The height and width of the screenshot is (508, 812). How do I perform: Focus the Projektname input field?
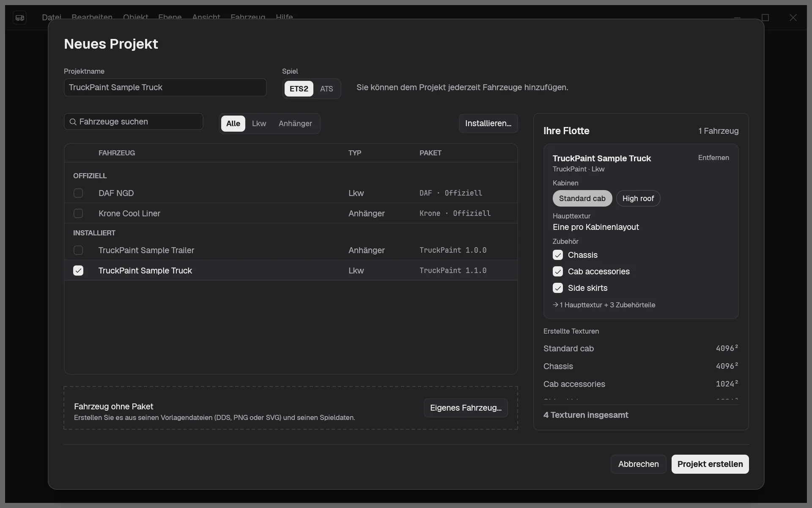pos(165,87)
